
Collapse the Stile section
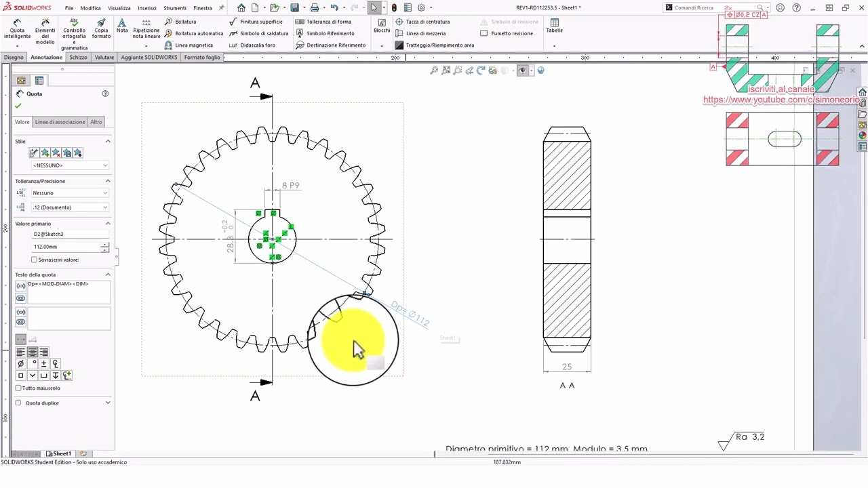click(x=108, y=141)
